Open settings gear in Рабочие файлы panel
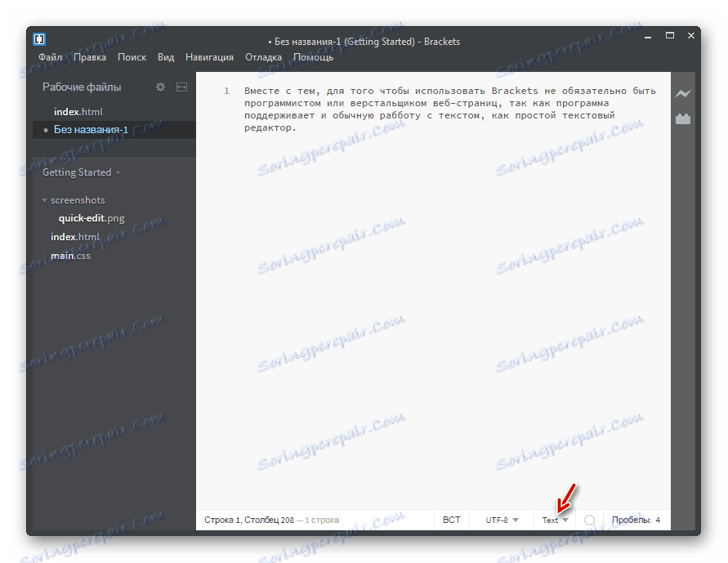Image resolution: width=728 pixels, height=563 pixels. 160,87
